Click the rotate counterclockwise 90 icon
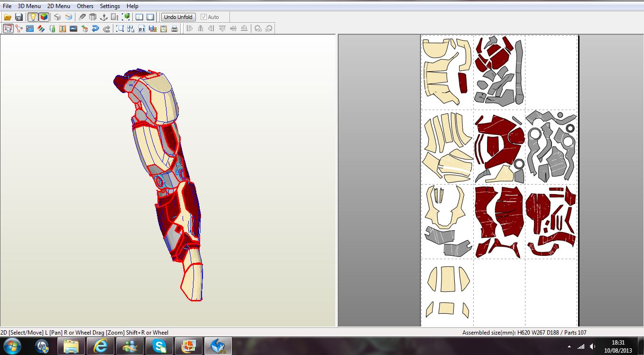 point(258,28)
